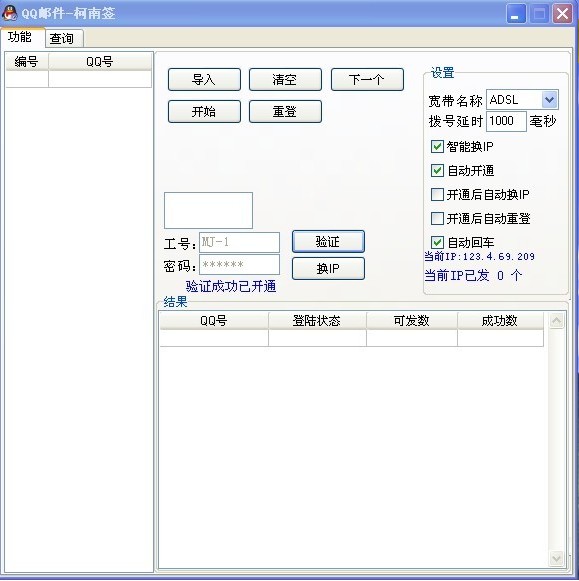Image resolution: width=579 pixels, height=581 pixels.
Task: Click the 重登 button
Action: coord(285,112)
